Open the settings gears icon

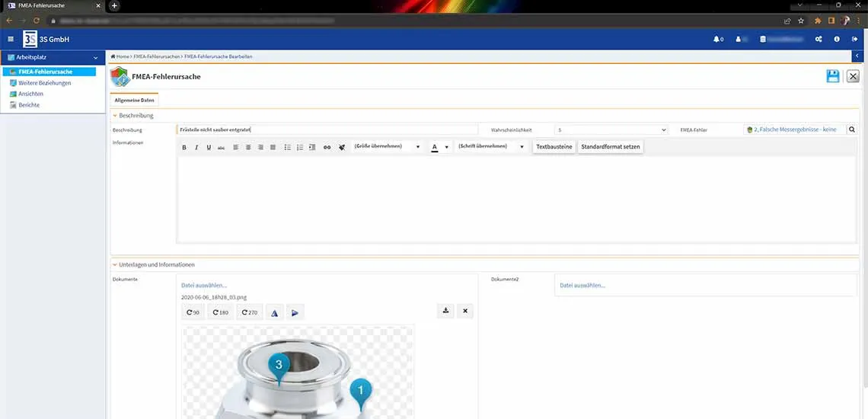[819, 40]
